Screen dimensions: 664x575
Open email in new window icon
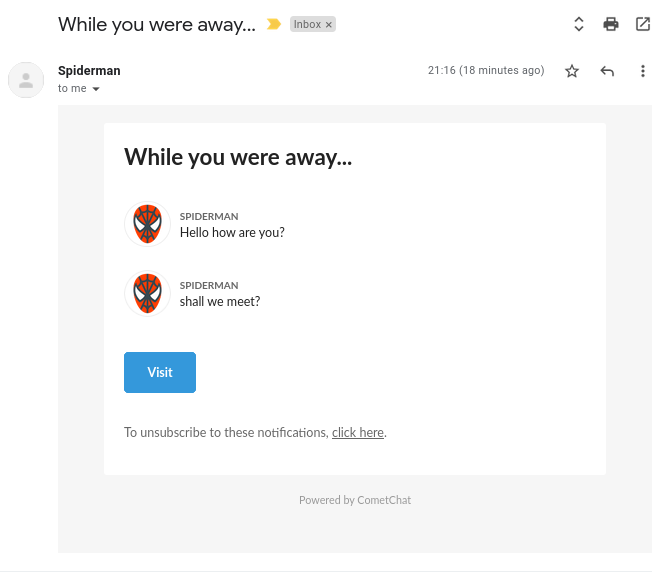click(x=643, y=24)
